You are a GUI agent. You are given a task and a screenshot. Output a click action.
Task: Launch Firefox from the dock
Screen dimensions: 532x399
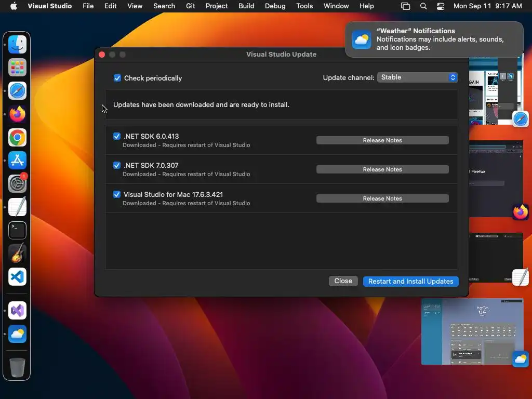tap(17, 114)
